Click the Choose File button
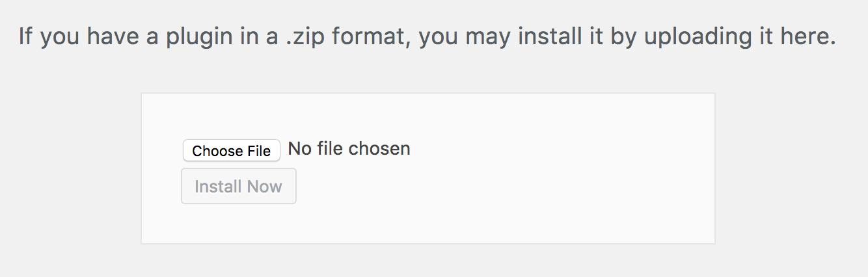 pyautogui.click(x=232, y=151)
